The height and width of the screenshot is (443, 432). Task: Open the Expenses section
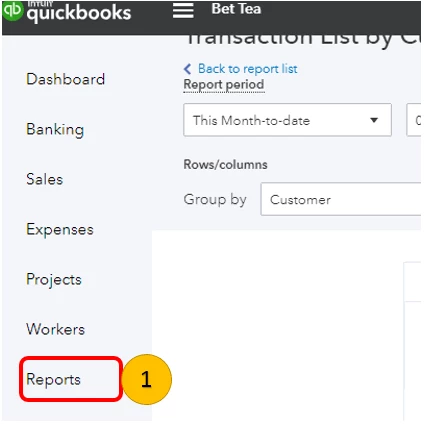click(60, 230)
